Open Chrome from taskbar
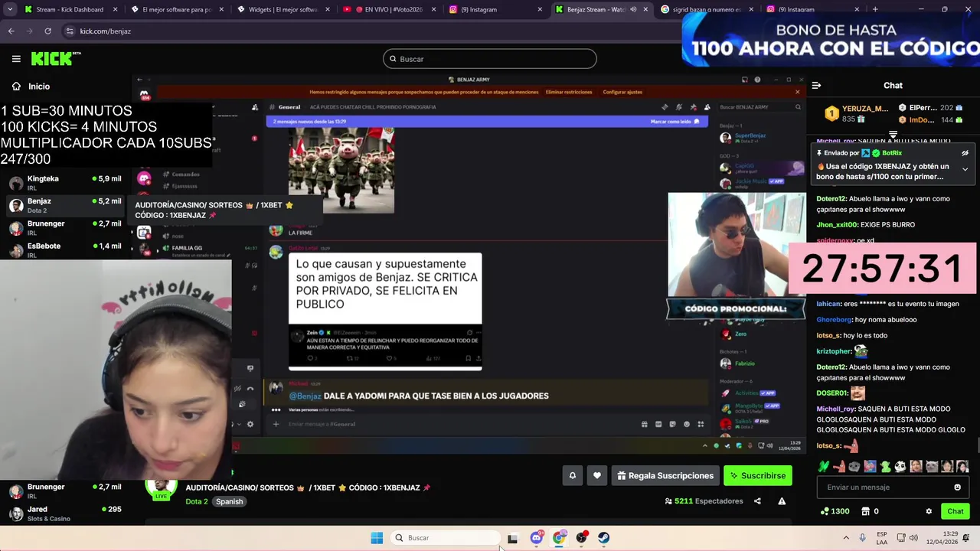 click(x=559, y=538)
